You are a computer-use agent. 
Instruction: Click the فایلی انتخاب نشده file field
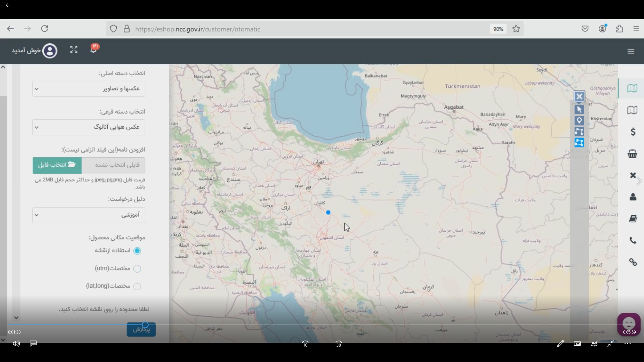pyautogui.click(x=113, y=165)
